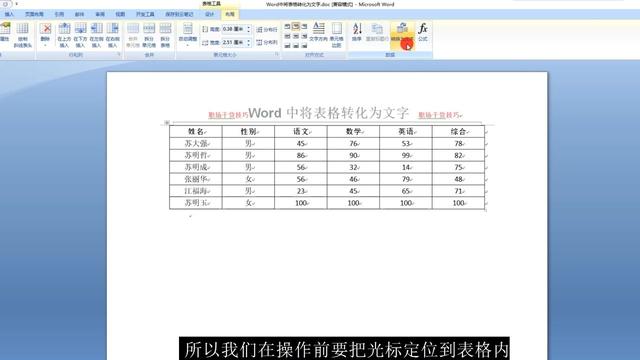This screenshot has width=640, height=360.
Task: Click the table move handle above the table
Action: point(167,122)
